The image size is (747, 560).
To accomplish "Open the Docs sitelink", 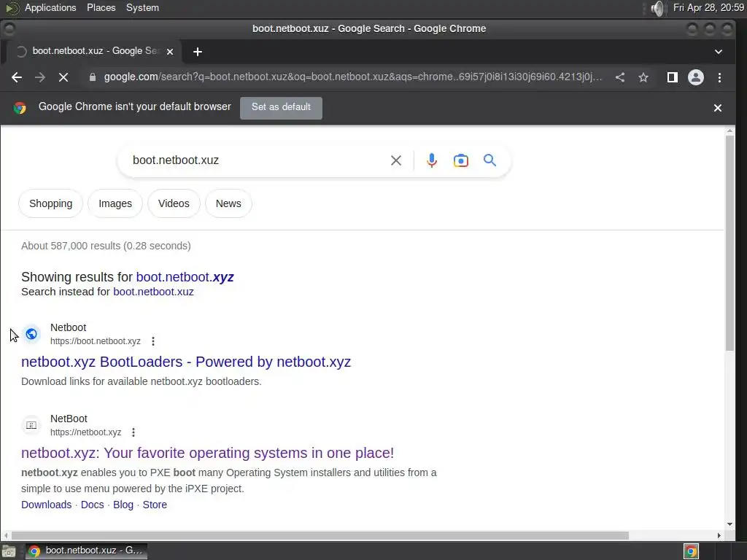I will point(93,505).
